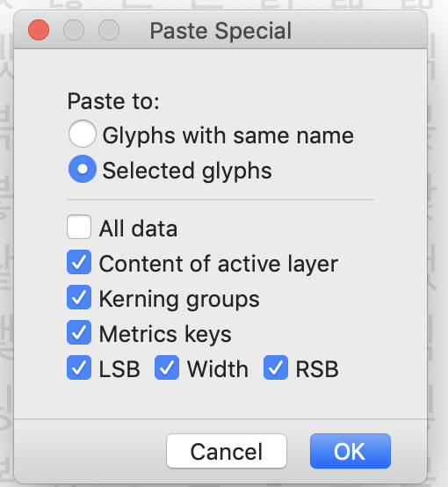The height and width of the screenshot is (487, 448).
Task: Click the "Kerning groups" label text
Action: point(179,299)
